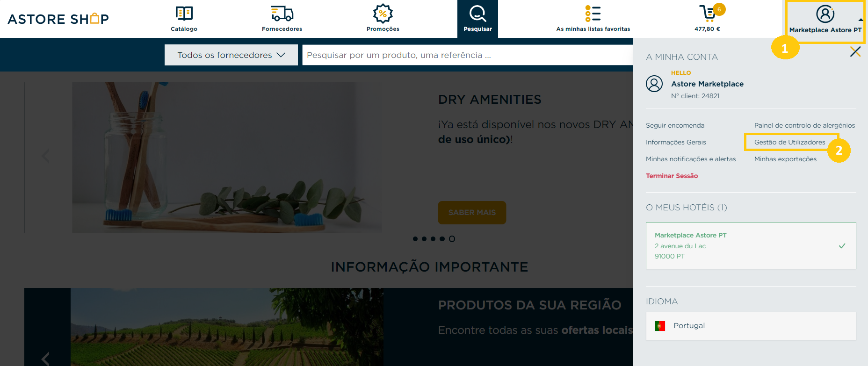Viewport: 868px width, 366px height.
Task: Select the last carousel dot indicator
Action: click(x=452, y=239)
